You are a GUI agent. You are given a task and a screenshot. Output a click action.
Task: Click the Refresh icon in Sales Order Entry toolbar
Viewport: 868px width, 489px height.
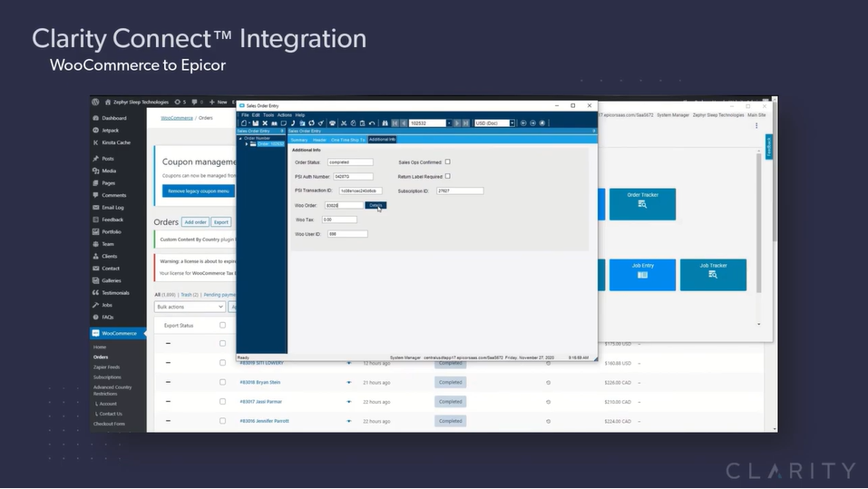(x=312, y=123)
